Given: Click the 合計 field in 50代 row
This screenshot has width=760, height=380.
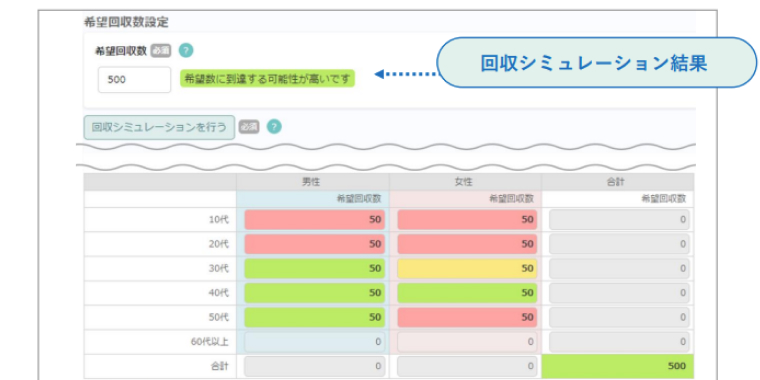Looking at the screenshot, I should coord(619,317).
